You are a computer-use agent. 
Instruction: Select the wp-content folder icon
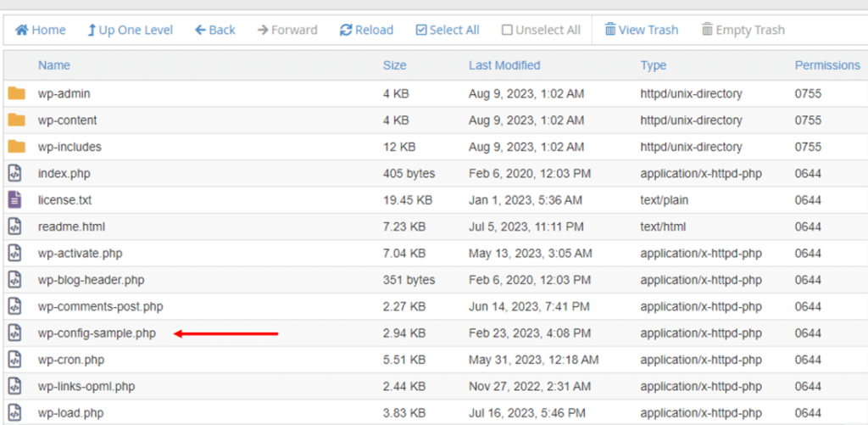coord(17,120)
